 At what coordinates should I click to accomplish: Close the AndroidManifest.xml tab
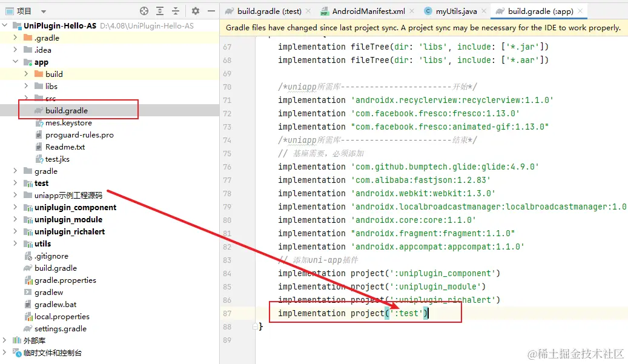[x=412, y=12]
